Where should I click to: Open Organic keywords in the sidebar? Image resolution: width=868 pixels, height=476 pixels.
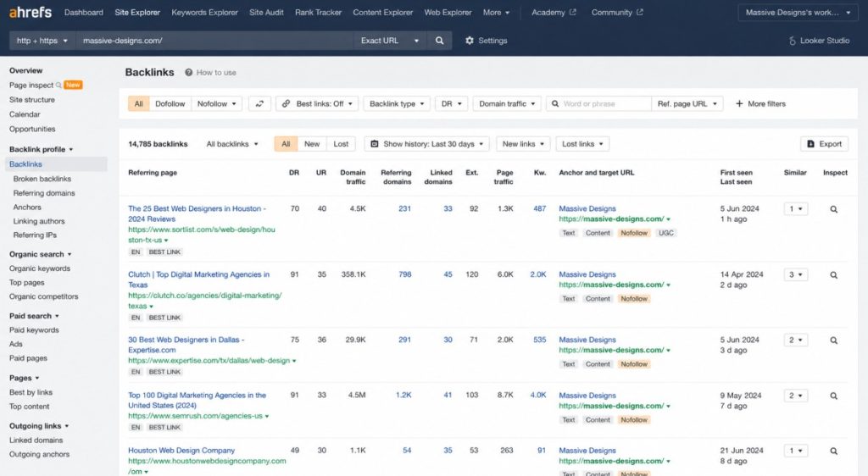(40, 268)
